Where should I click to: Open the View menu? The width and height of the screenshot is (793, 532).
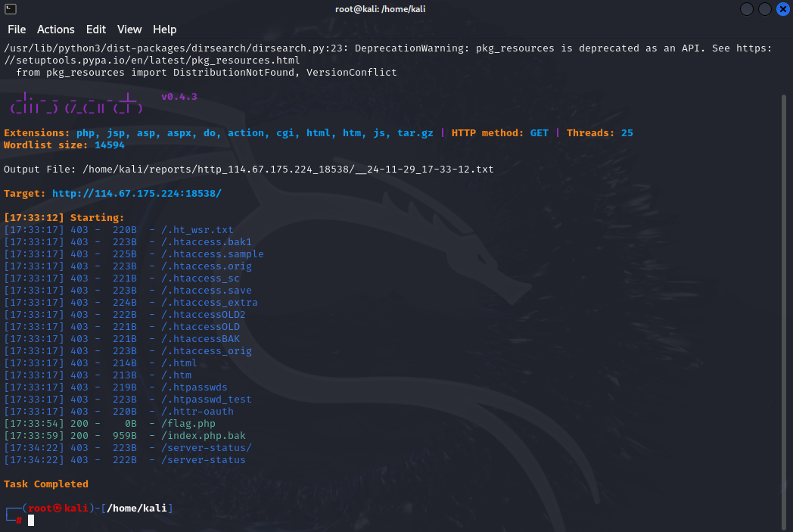[129, 30]
